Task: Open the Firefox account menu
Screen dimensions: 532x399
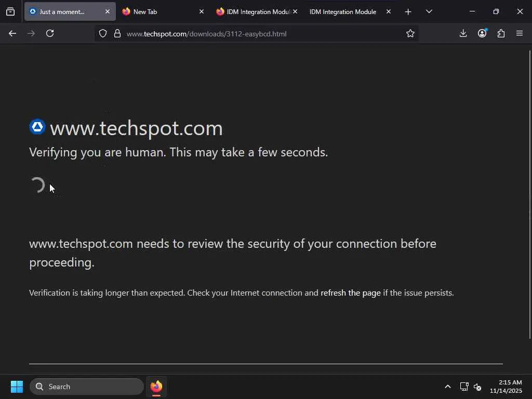Action: point(482,33)
